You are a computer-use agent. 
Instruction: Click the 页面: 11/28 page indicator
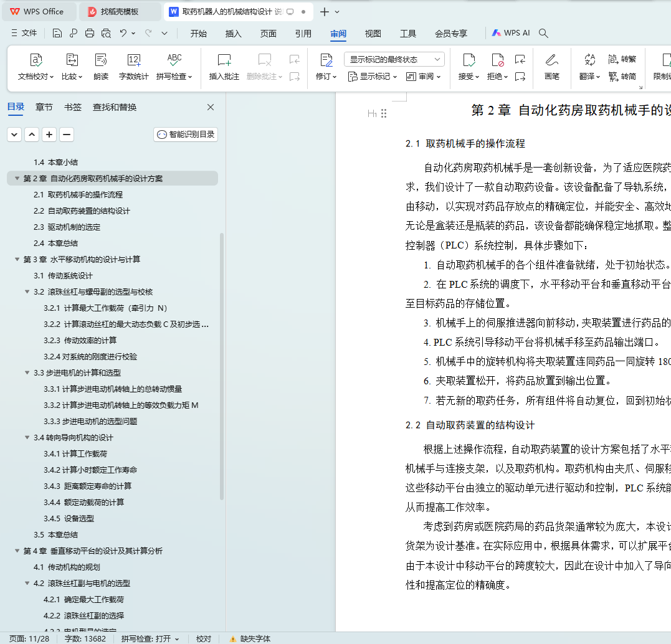click(x=29, y=638)
